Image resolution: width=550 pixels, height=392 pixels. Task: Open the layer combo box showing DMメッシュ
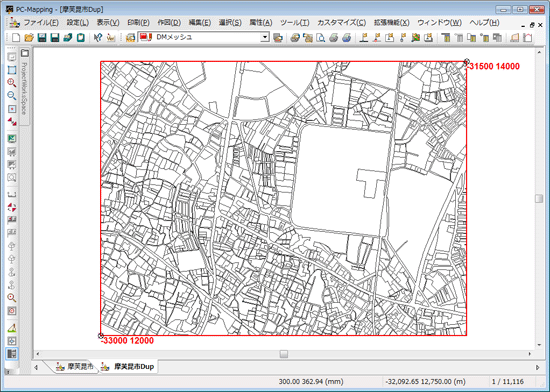(204, 37)
